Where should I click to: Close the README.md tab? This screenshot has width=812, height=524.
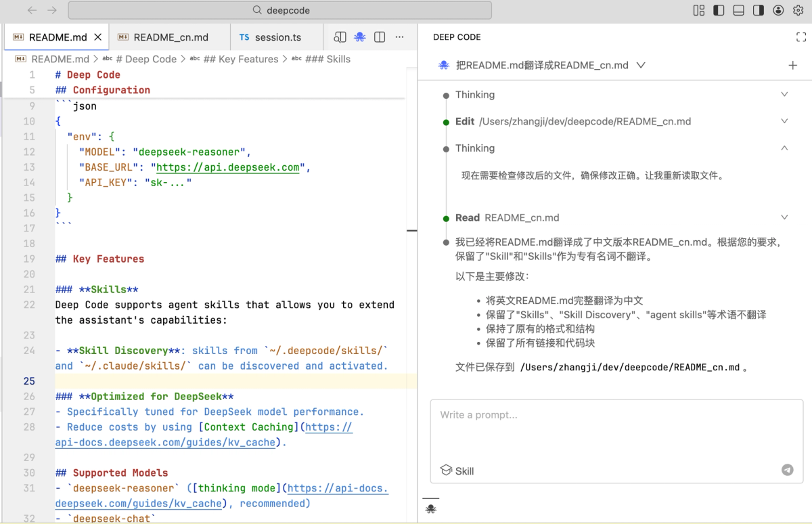[98, 37]
